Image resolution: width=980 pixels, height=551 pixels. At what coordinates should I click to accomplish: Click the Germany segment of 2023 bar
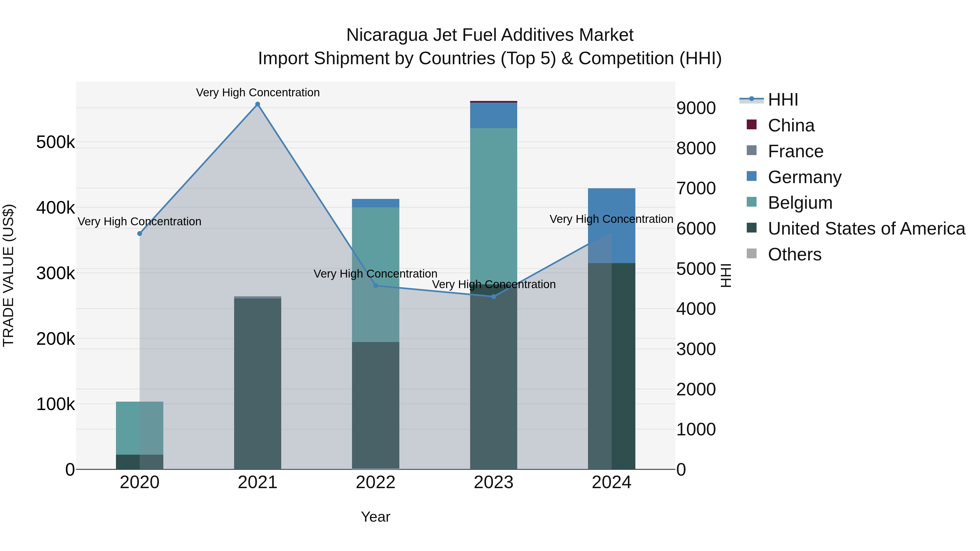click(x=494, y=115)
